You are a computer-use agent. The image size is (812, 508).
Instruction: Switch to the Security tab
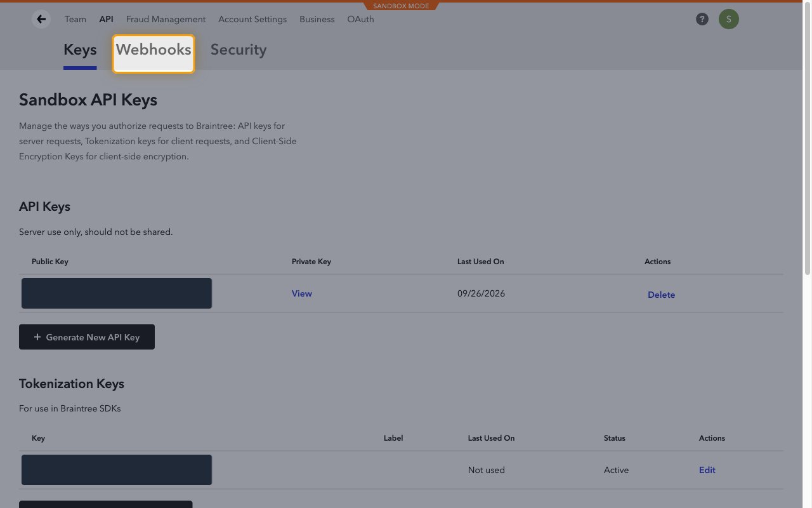click(x=239, y=50)
